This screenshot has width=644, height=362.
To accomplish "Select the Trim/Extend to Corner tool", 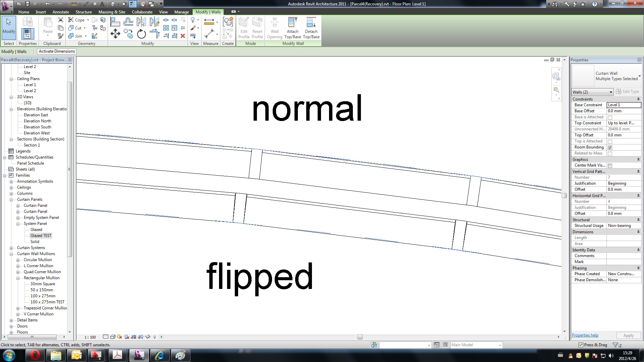I will point(155,34).
